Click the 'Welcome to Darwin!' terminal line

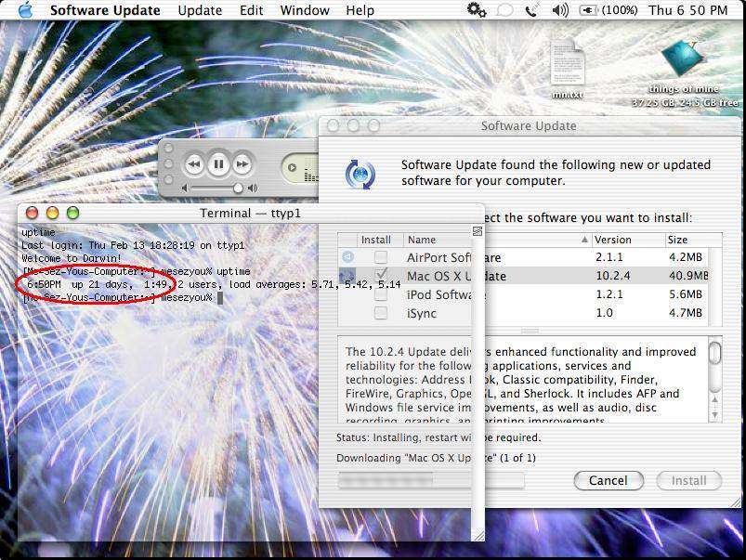click(72, 258)
